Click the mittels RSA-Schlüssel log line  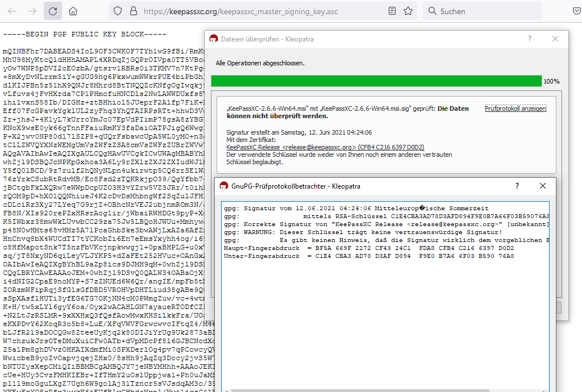click(x=386, y=216)
